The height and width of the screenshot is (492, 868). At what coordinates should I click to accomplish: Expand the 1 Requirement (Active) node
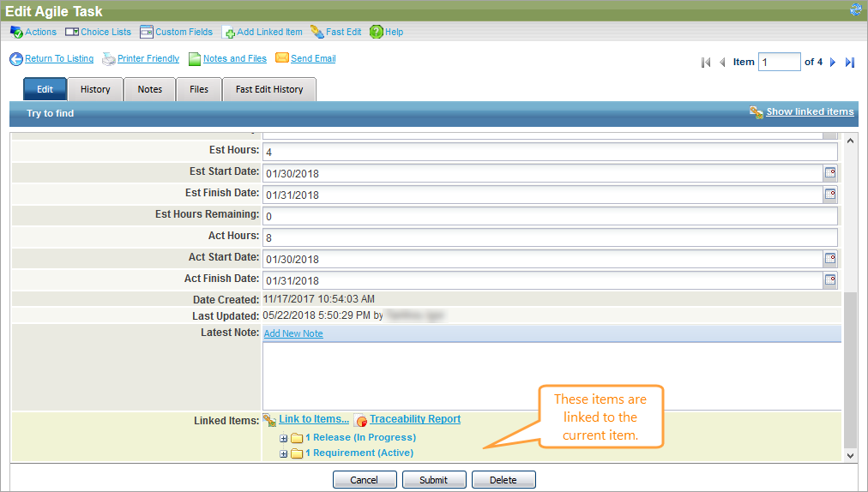pyautogui.click(x=284, y=453)
